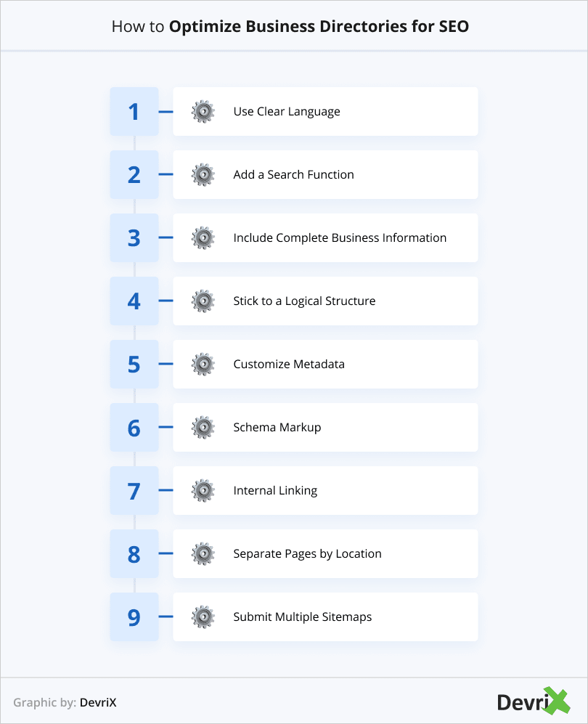Click the DevriX name after Graphic by
This screenshot has height=724, width=588.
point(98,703)
